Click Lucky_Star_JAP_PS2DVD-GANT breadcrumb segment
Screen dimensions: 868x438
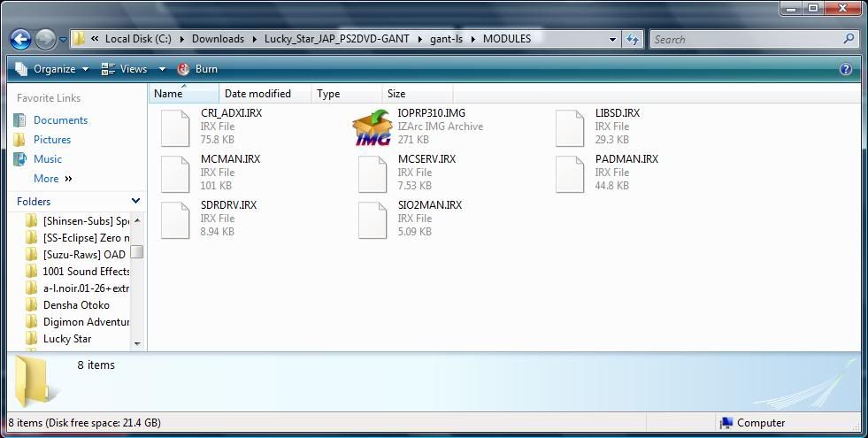tap(336, 39)
